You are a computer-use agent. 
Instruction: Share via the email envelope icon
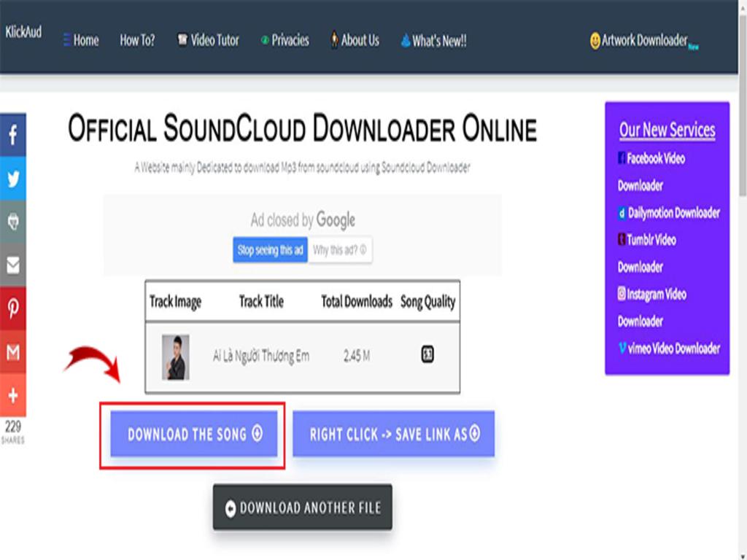coord(13,265)
